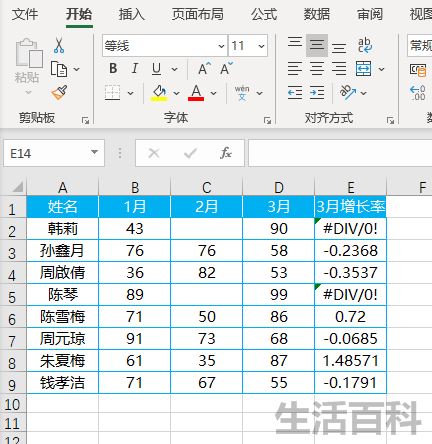Click text orientation icon
The width and height of the screenshot is (432, 444).
(x=348, y=92)
